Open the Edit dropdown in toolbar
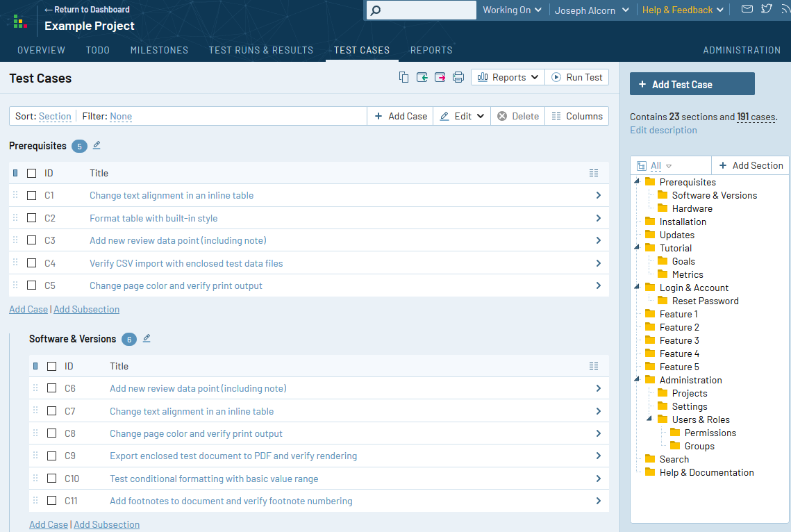The width and height of the screenshot is (791, 532). [x=462, y=116]
